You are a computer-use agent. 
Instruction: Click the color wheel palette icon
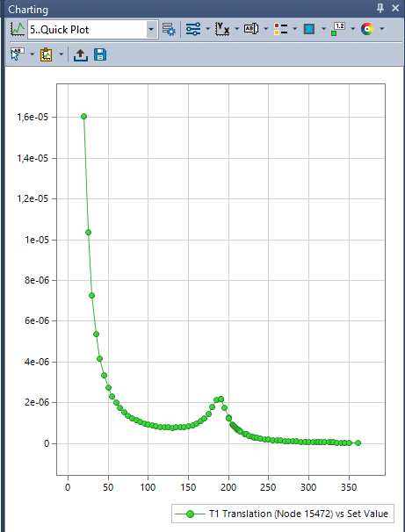pyautogui.click(x=367, y=29)
